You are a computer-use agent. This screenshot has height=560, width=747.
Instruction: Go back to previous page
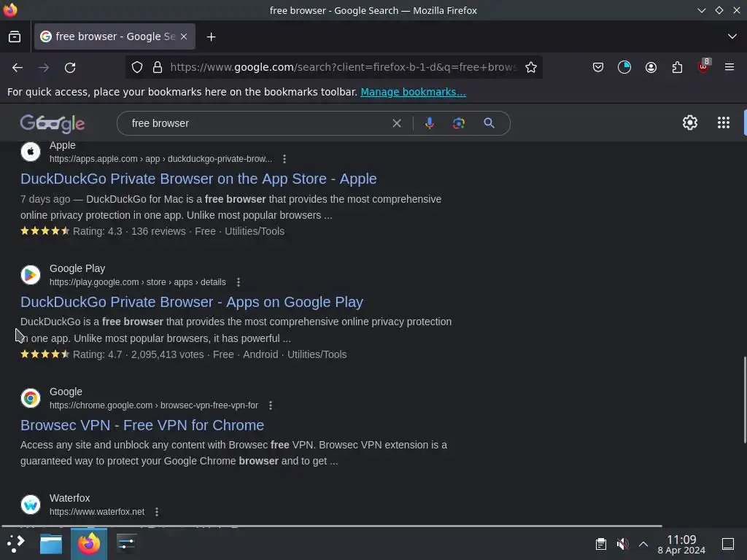pos(18,68)
